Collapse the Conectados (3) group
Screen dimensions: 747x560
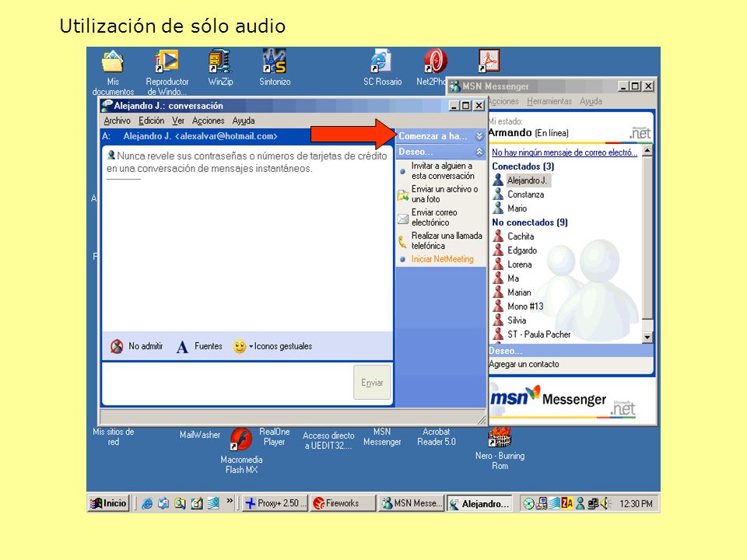coord(523,166)
